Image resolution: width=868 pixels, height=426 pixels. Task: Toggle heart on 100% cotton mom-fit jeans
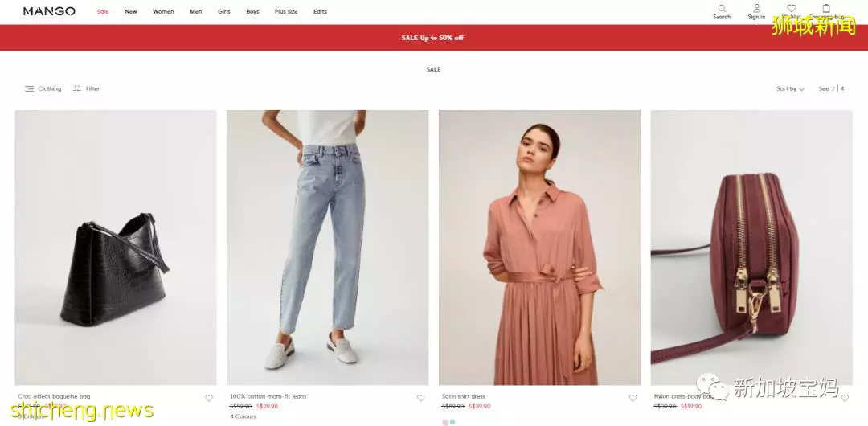click(420, 398)
